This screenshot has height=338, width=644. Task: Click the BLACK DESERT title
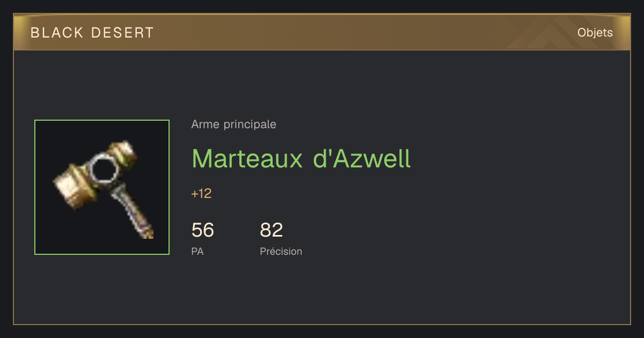[x=92, y=33]
